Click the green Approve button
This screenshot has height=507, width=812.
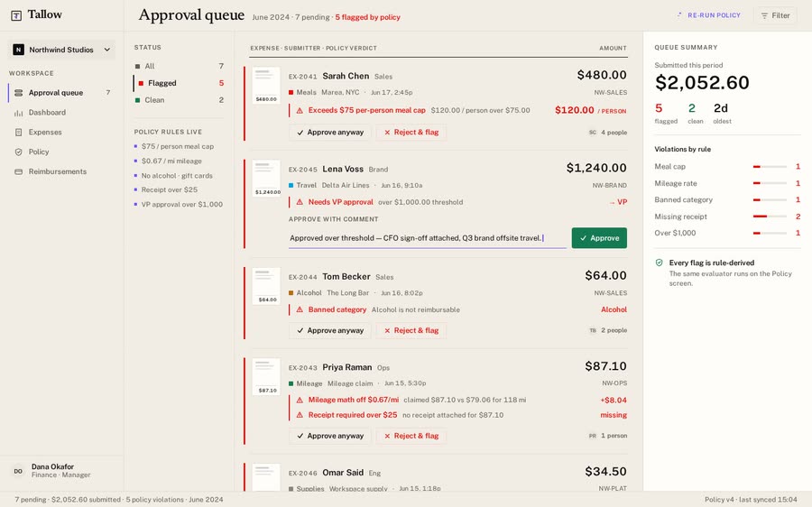pyautogui.click(x=599, y=238)
